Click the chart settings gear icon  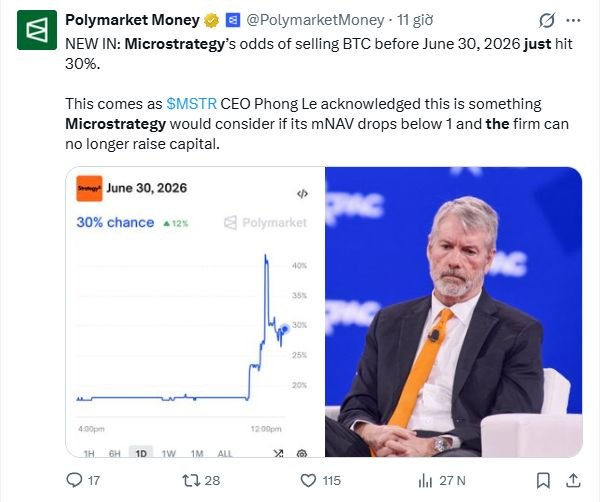(302, 452)
